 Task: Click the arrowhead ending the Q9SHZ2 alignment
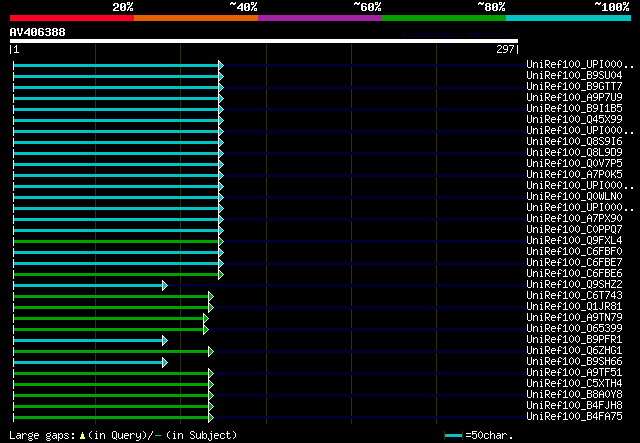165,286
